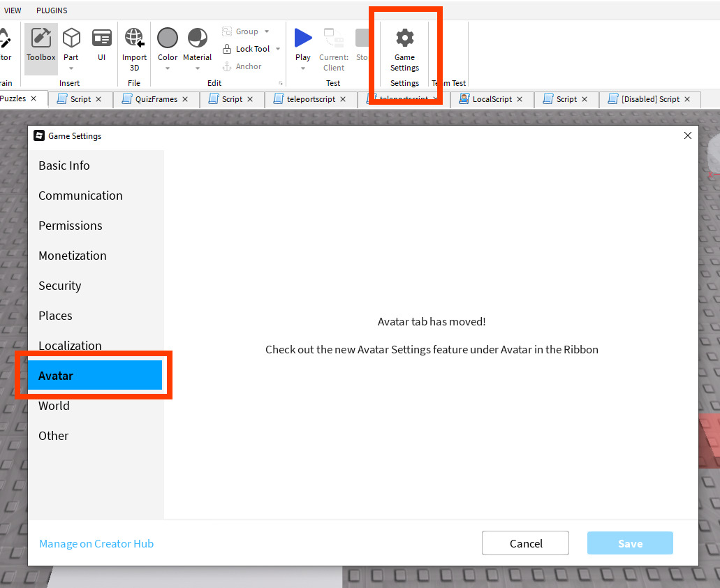Switch to the [Disabled] Script tab
The image size is (720, 588).
coord(650,99)
